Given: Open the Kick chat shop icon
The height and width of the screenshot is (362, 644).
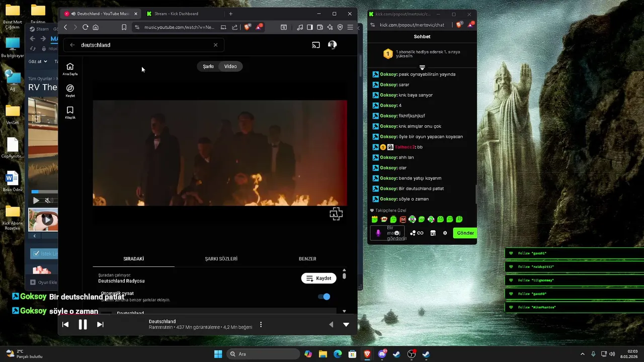Looking at the screenshot, I should [433, 233].
